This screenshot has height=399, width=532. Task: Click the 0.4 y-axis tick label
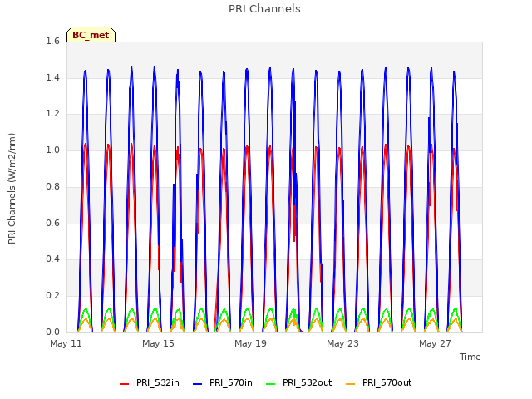52,259
